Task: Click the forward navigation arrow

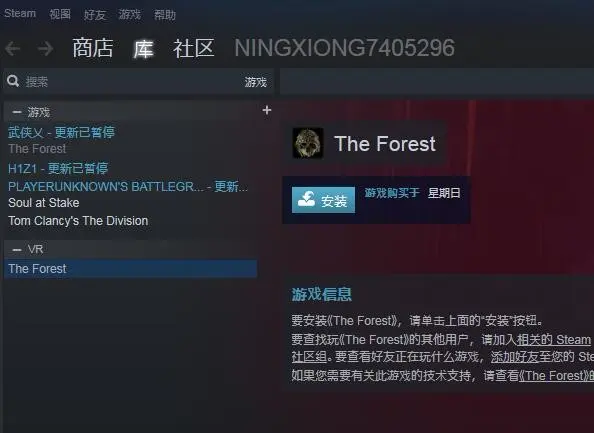Action: pos(45,48)
